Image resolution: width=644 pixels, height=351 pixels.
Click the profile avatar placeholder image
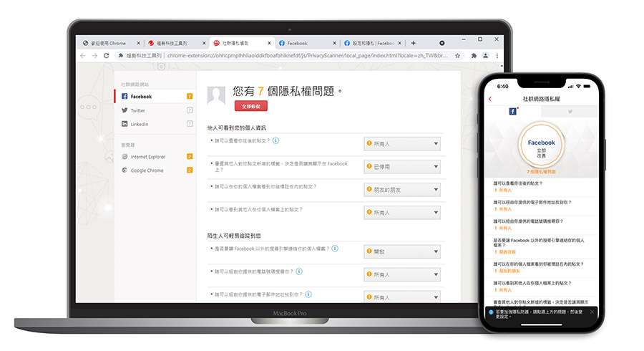(x=216, y=95)
